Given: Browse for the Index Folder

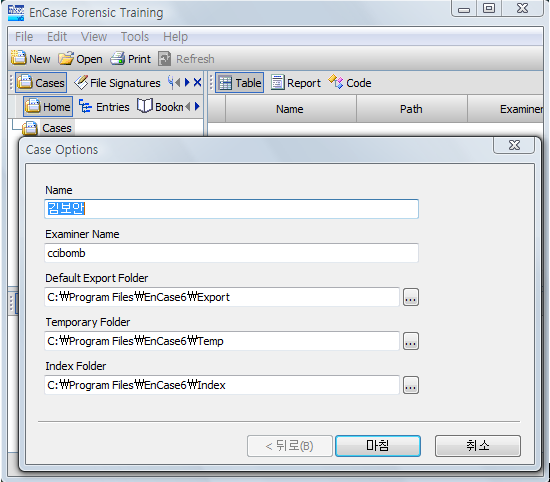Looking at the screenshot, I should (x=411, y=386).
